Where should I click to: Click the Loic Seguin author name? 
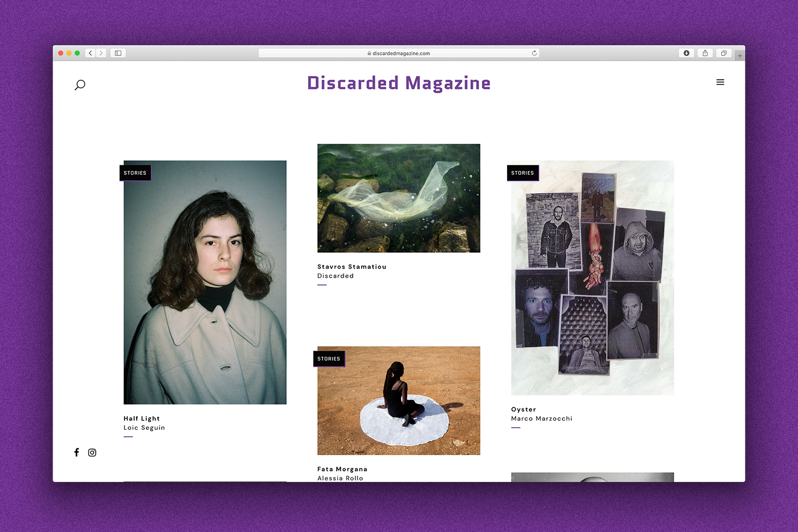click(x=144, y=428)
